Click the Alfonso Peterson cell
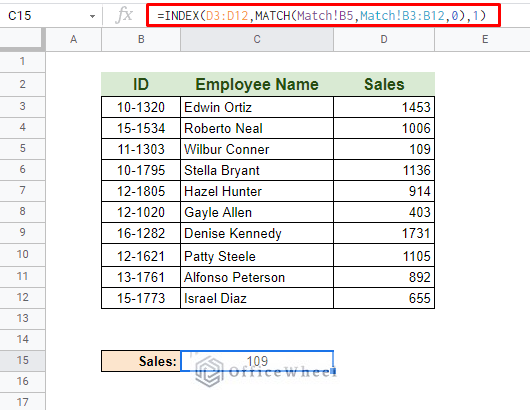 pyautogui.click(x=257, y=277)
